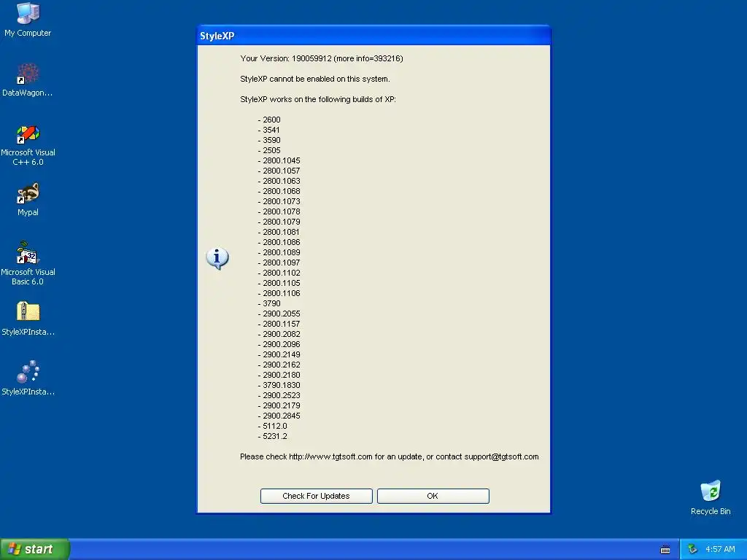Click build entry '- 2900.2055'

pos(279,314)
